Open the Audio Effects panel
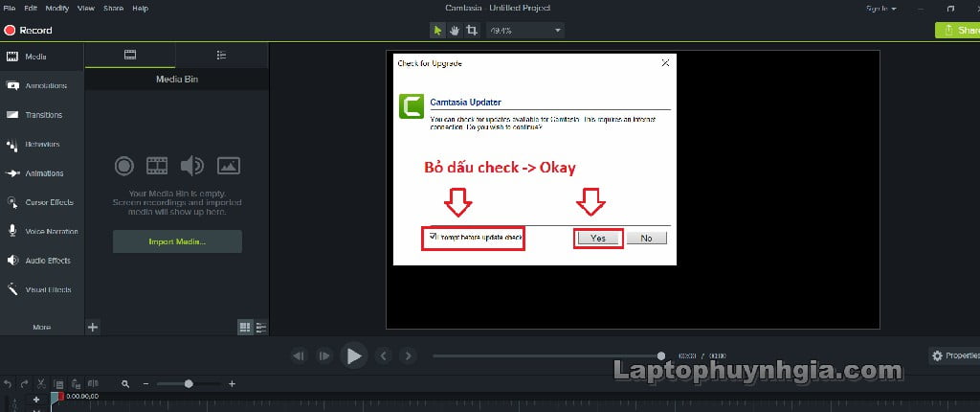This screenshot has width=980, height=412. coord(42,261)
